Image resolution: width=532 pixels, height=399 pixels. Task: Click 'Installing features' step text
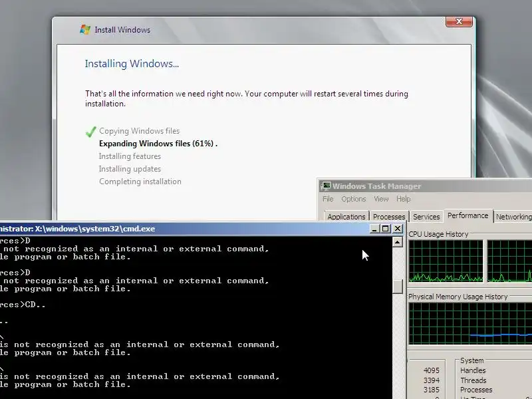tap(130, 156)
